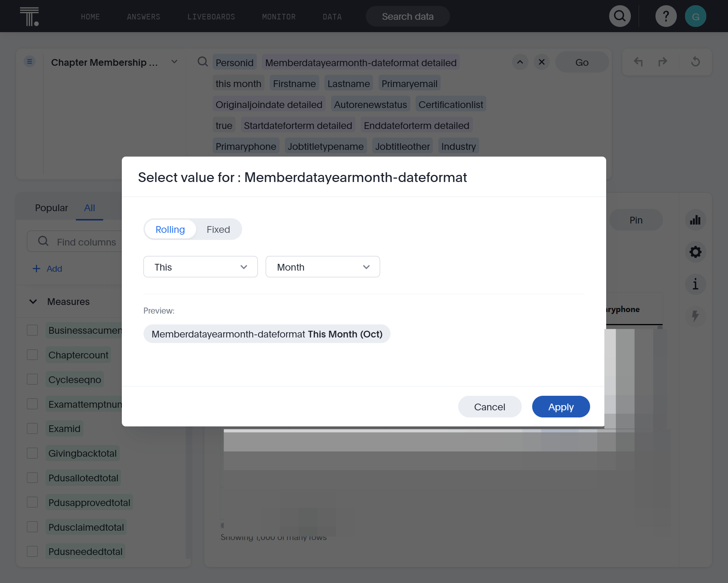Check the Pdusallotedtotal checkbox
The height and width of the screenshot is (583, 728).
coord(33,478)
